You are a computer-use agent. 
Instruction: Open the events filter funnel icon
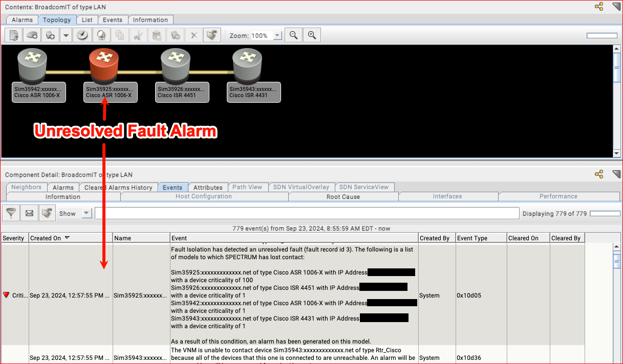(11, 213)
